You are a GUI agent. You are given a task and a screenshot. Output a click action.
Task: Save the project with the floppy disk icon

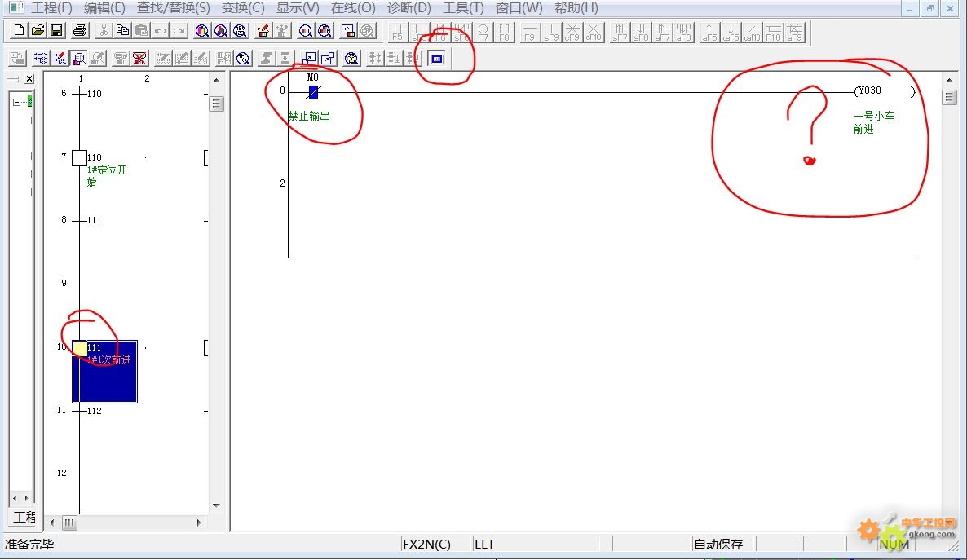coord(57,30)
